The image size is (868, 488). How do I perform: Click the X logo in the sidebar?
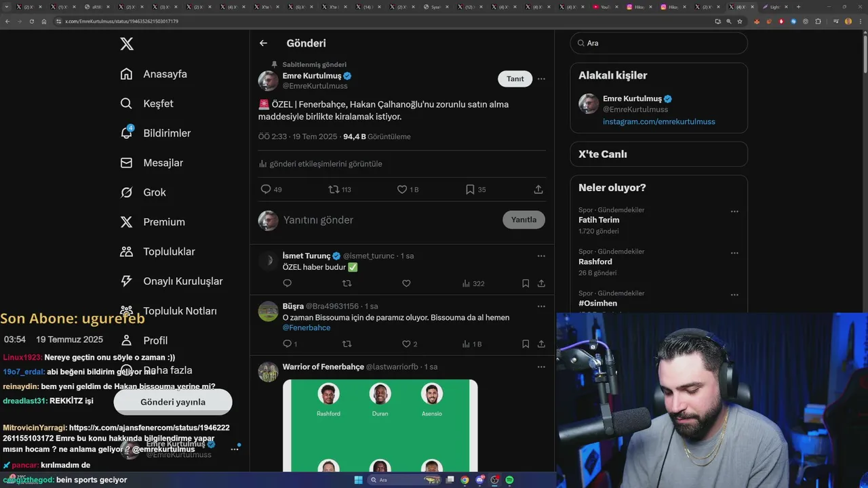(x=127, y=44)
